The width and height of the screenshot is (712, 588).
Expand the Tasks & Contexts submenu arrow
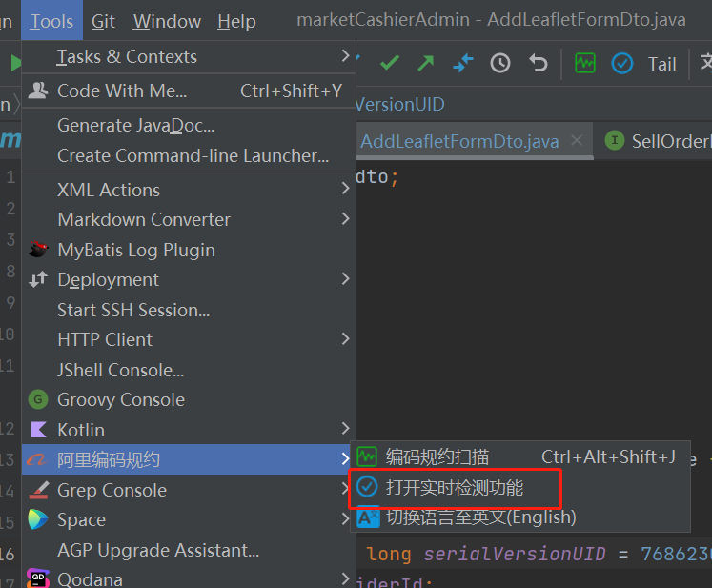(346, 56)
